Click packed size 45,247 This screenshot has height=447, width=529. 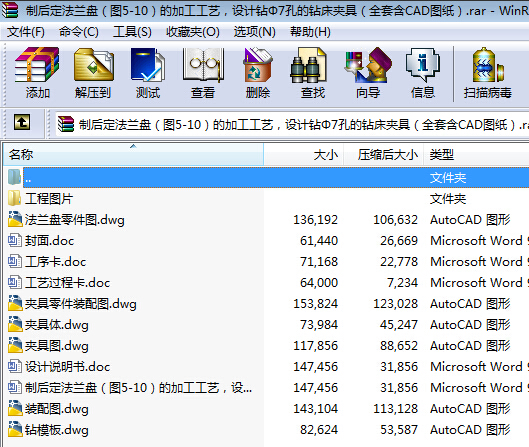(399, 325)
